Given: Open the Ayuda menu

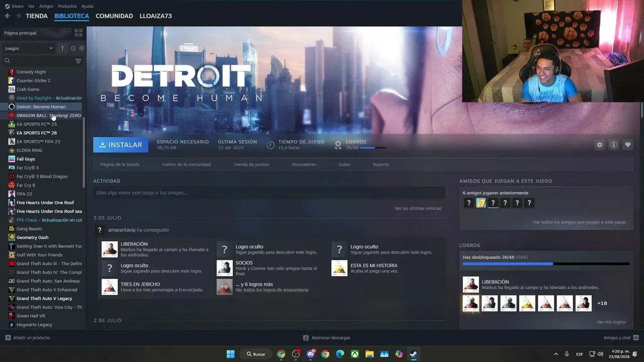Looking at the screenshot, I should coord(87,6).
